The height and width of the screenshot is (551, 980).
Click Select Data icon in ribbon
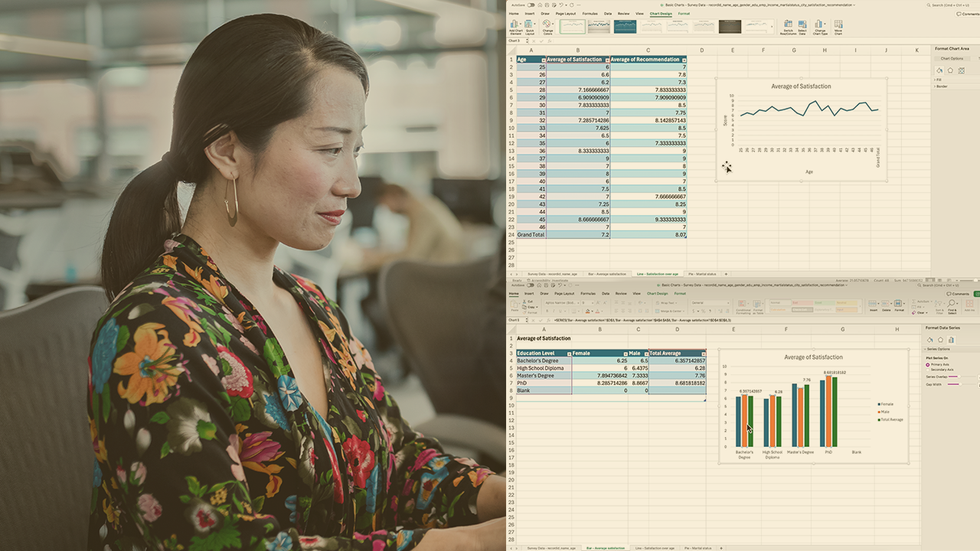(x=802, y=27)
